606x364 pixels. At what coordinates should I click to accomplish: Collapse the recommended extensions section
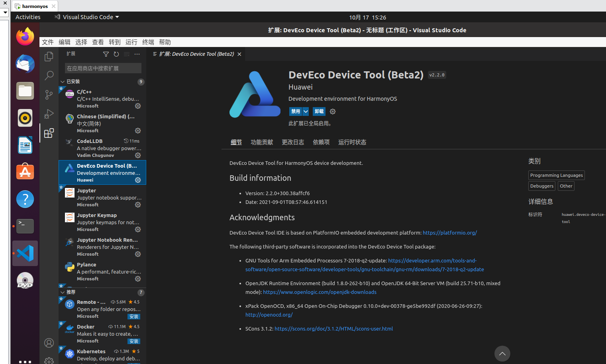click(x=63, y=292)
